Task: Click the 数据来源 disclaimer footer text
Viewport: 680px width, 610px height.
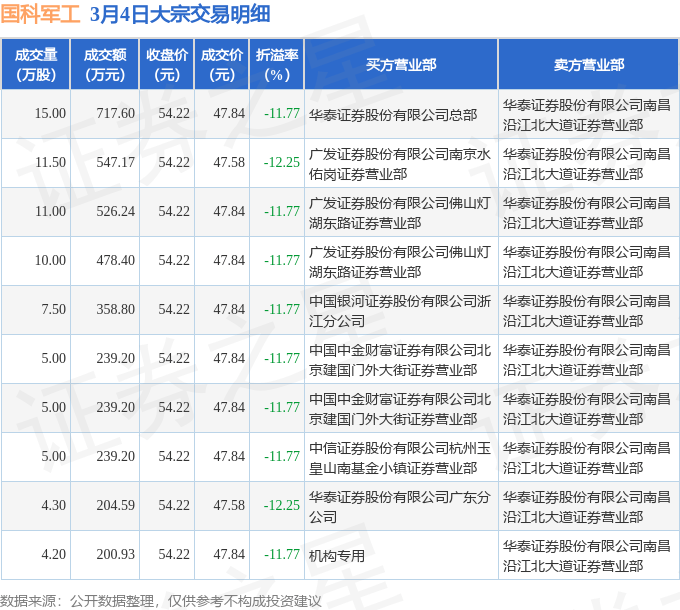Action: [161, 601]
